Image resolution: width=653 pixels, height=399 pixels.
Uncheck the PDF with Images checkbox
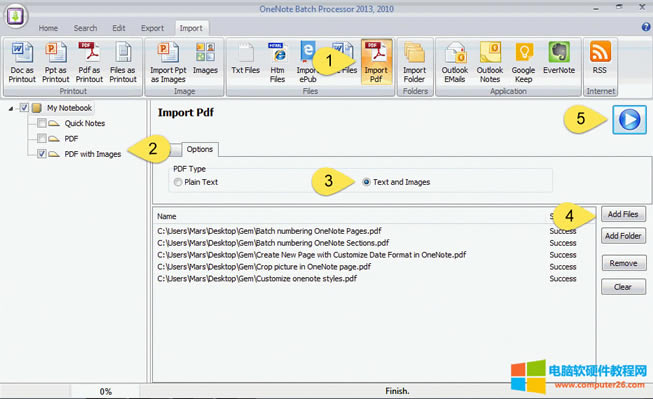(x=42, y=154)
